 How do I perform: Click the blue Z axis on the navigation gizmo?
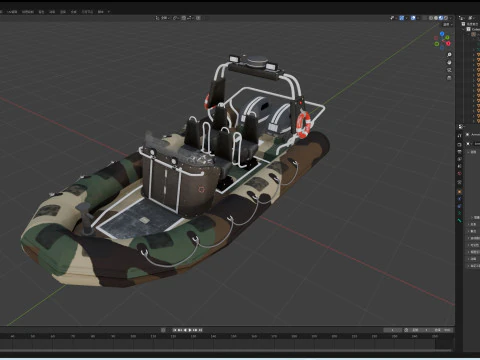(x=442, y=34)
